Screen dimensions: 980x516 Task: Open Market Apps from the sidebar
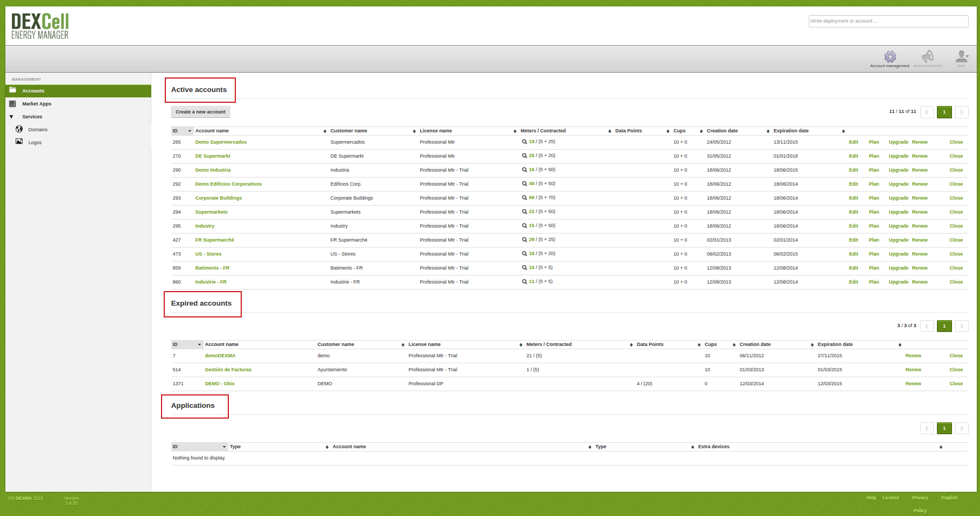(x=37, y=103)
